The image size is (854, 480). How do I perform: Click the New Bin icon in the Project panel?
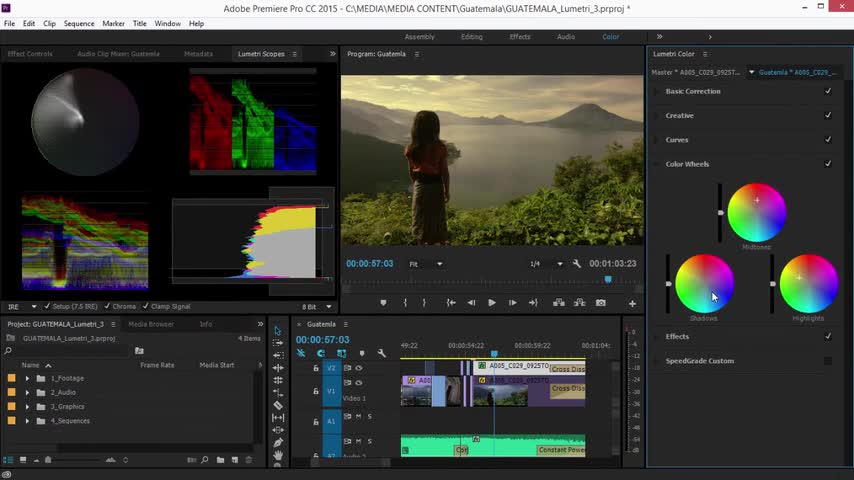(220, 460)
